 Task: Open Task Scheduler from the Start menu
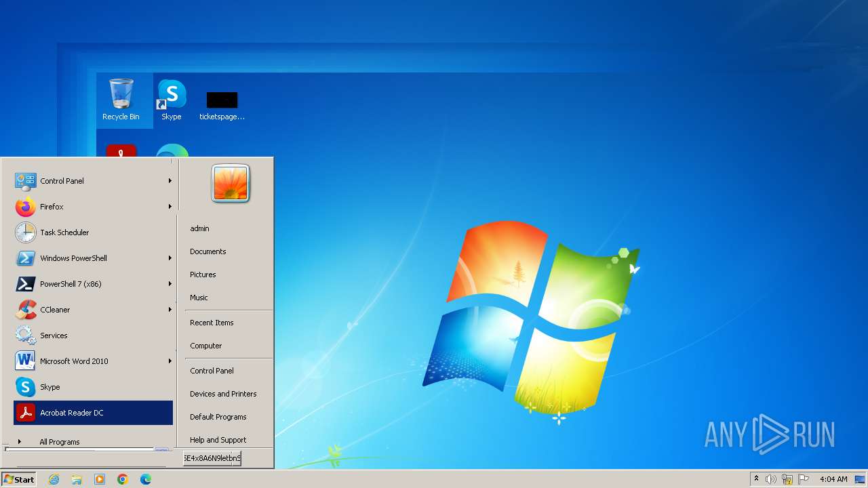click(93, 232)
